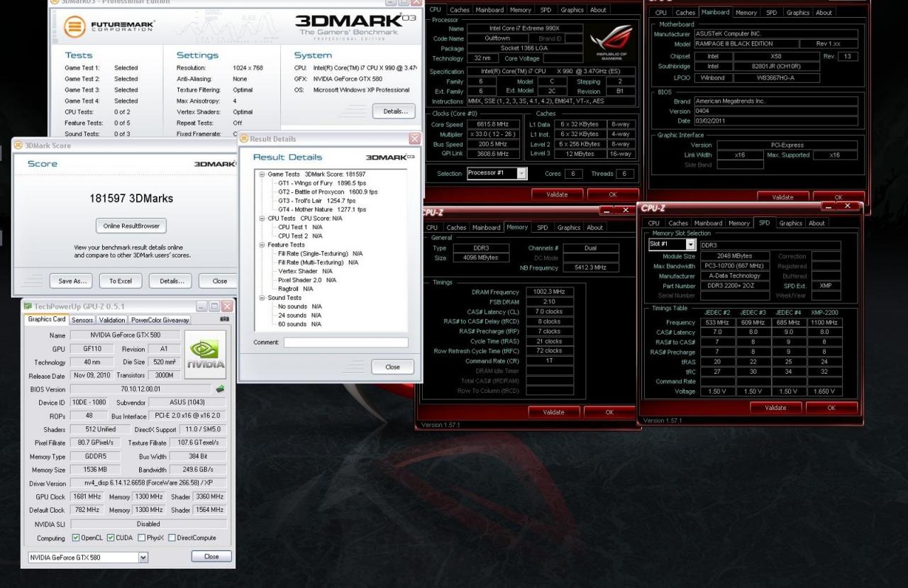Image resolution: width=908 pixels, height=588 pixels.
Task: Open the PowerColor Giveaway tab
Action: 160,320
